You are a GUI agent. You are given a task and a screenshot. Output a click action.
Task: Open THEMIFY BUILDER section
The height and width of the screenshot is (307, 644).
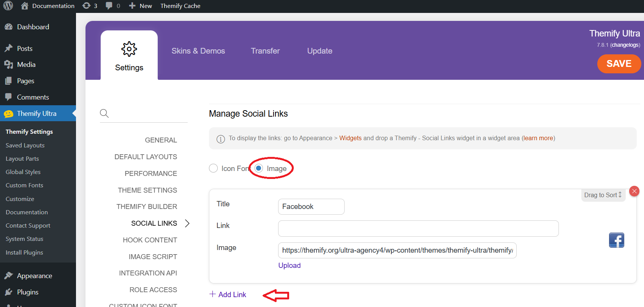point(147,207)
